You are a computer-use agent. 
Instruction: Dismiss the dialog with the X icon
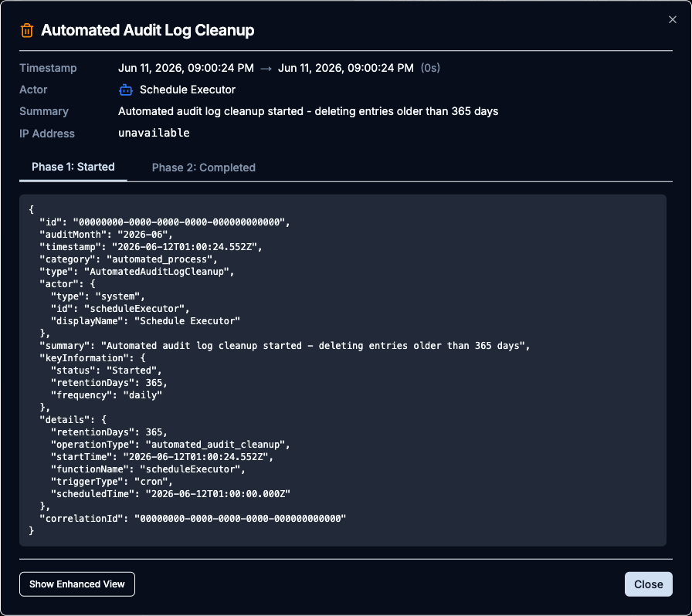(672, 19)
